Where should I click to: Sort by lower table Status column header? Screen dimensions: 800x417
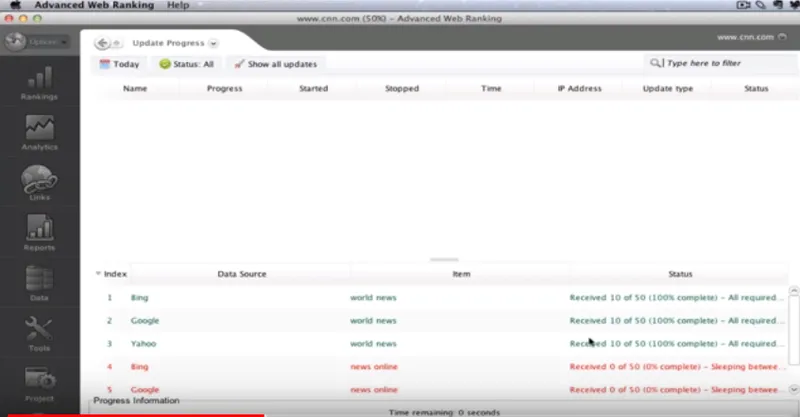click(x=680, y=274)
